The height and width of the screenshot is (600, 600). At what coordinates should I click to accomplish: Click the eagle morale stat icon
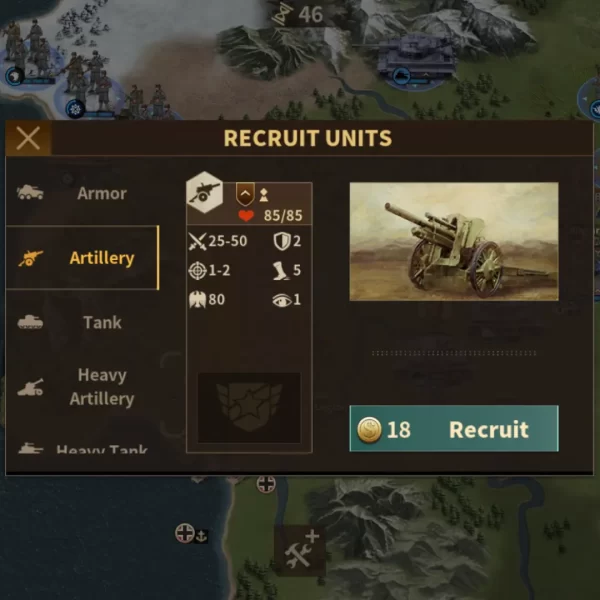coord(197,300)
